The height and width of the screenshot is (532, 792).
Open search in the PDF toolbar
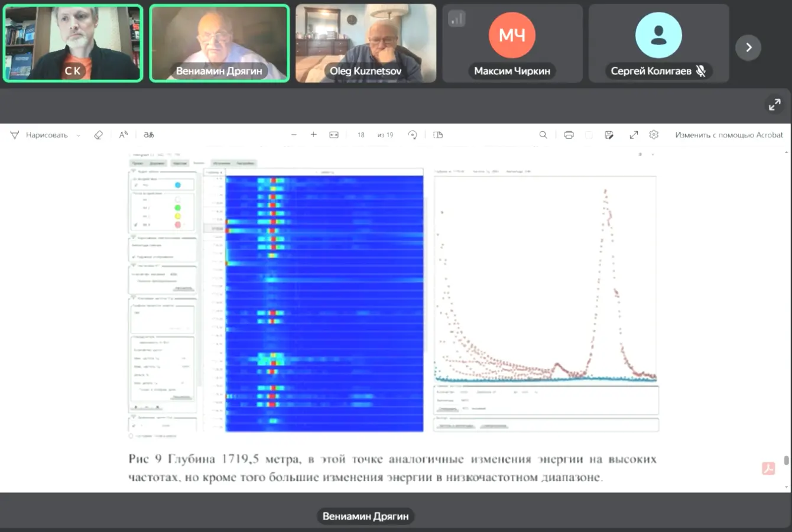pyautogui.click(x=543, y=135)
